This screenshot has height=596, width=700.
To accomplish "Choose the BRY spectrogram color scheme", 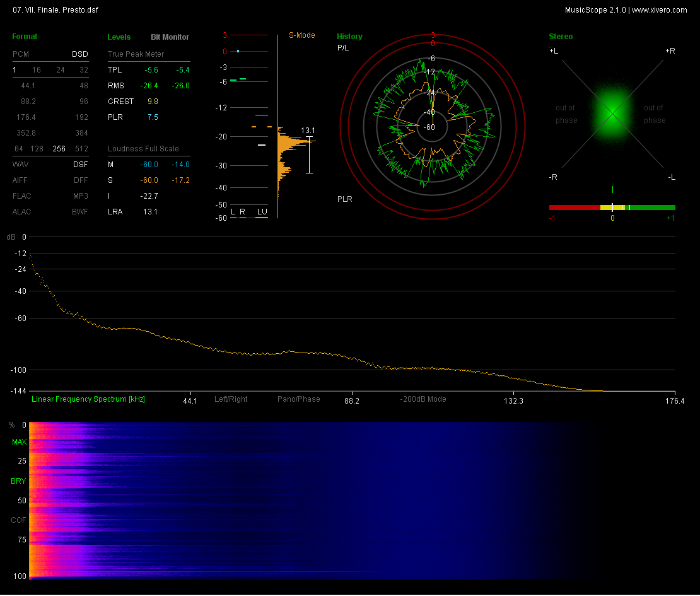I will click(19, 481).
